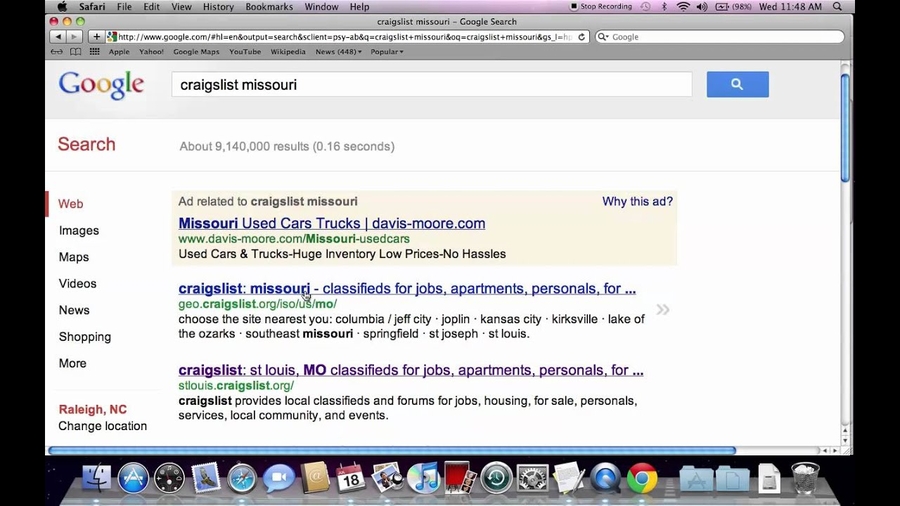Go forward with Safari's forward arrow
This screenshot has height=506, width=900.
tap(74, 37)
